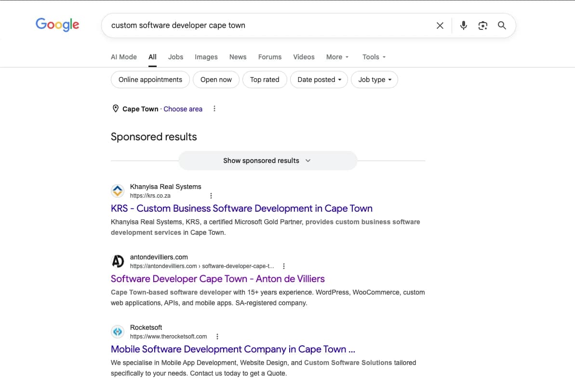This screenshot has width=575, height=392.
Task: Open KRS Custom Business Software Development link
Action: tap(241, 208)
